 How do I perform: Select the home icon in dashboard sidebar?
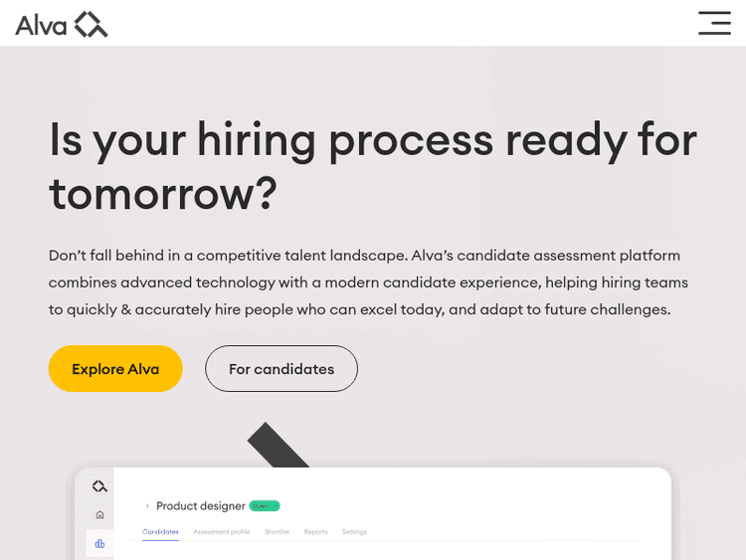click(99, 514)
